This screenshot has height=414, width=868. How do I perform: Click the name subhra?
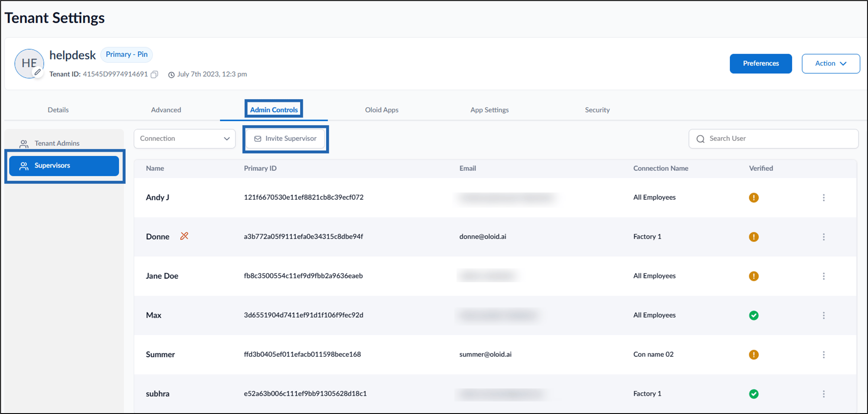coord(158,394)
